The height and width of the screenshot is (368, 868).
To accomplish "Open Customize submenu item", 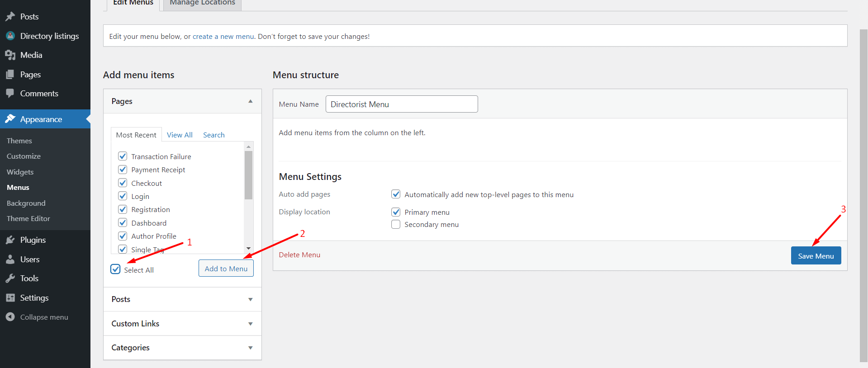I will click(24, 156).
